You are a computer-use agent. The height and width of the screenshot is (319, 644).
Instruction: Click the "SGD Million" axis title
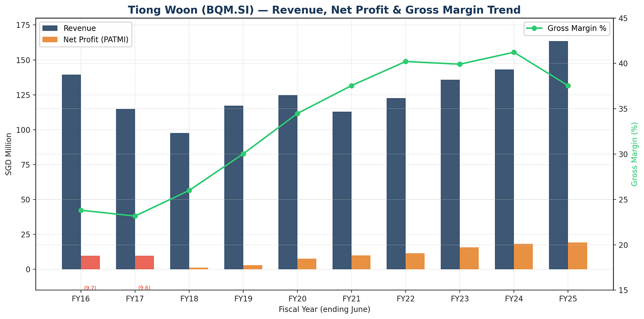point(9,155)
